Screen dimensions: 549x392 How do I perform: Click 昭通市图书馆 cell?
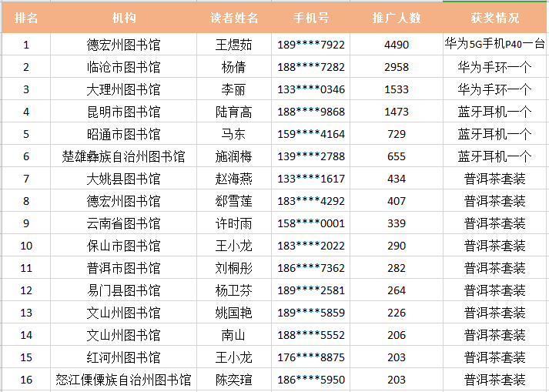tap(124, 134)
